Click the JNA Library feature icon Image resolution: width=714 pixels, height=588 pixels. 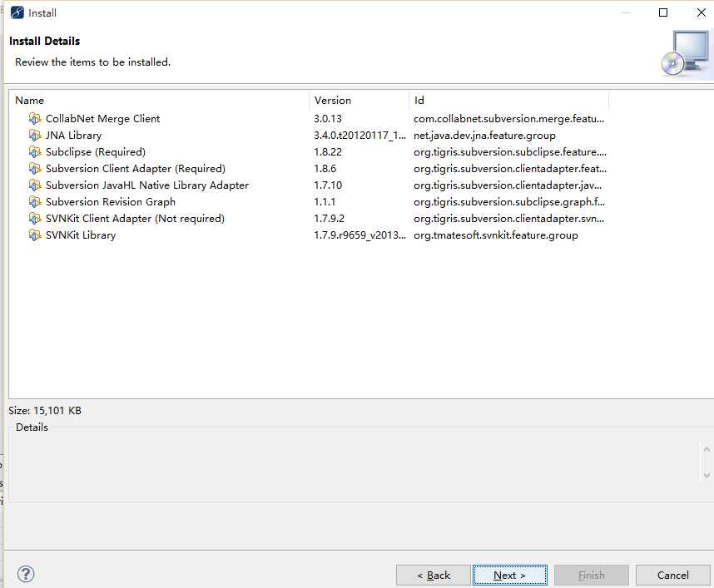tap(35, 136)
